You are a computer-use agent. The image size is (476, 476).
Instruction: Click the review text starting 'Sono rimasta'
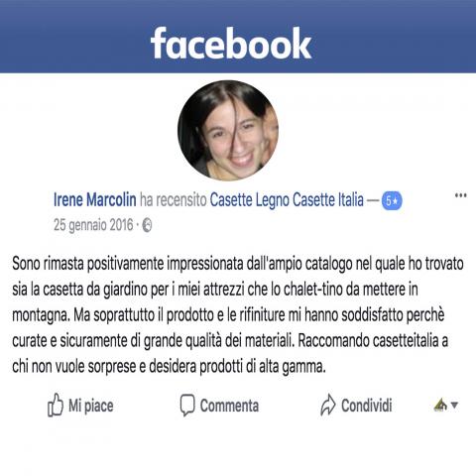click(238, 315)
